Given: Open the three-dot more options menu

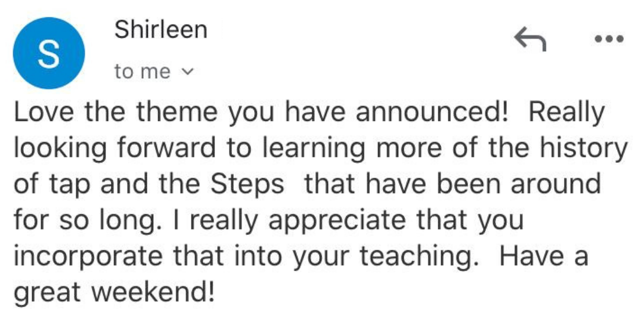Looking at the screenshot, I should click(x=609, y=40).
